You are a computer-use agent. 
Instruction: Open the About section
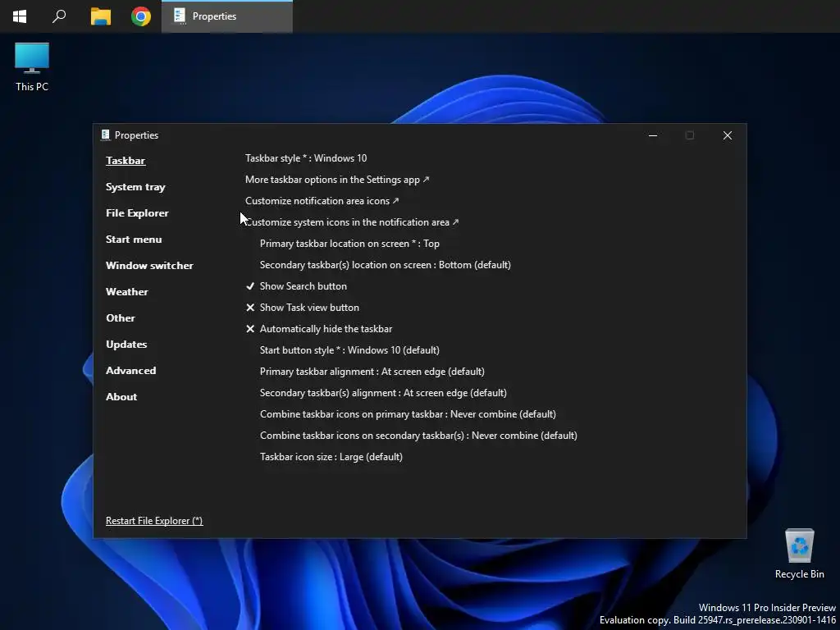click(x=121, y=397)
